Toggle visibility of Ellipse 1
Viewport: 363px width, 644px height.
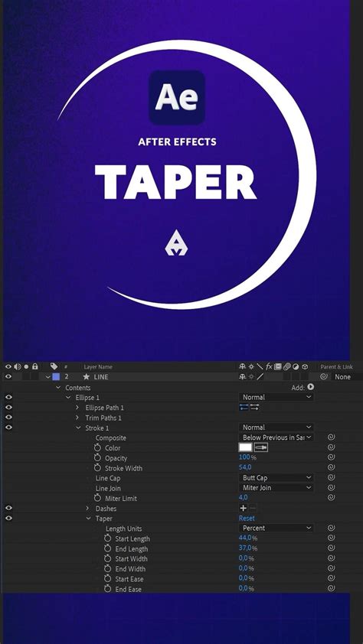pyautogui.click(x=8, y=397)
